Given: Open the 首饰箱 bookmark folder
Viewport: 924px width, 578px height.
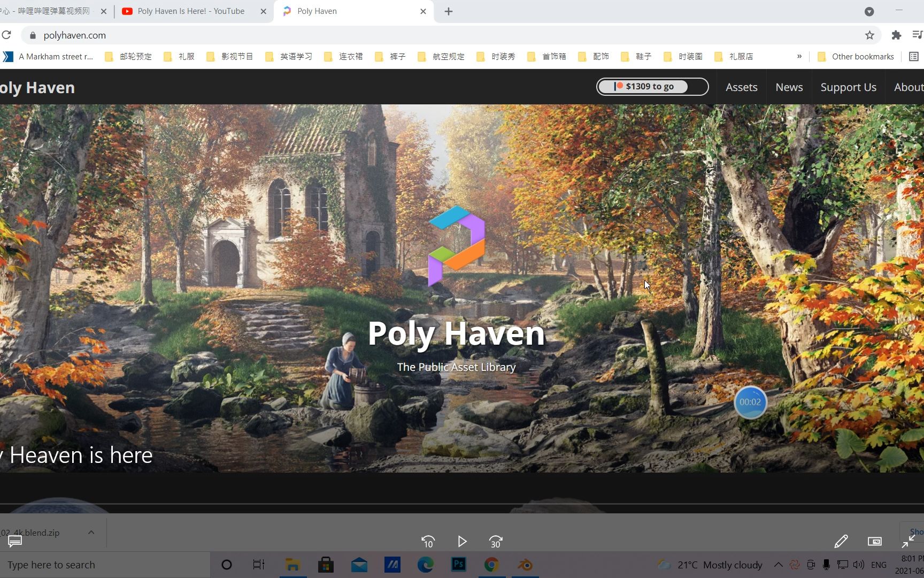Looking at the screenshot, I should [546, 57].
